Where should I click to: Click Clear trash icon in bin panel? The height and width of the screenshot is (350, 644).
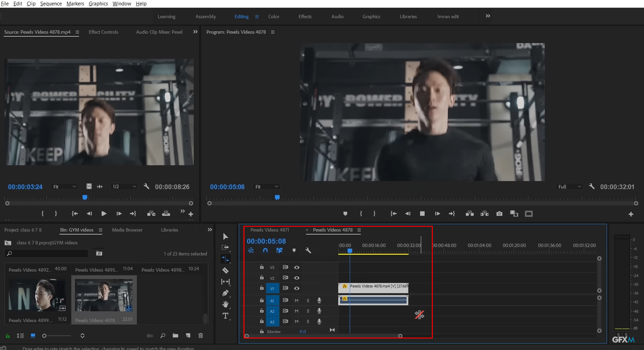point(201,335)
